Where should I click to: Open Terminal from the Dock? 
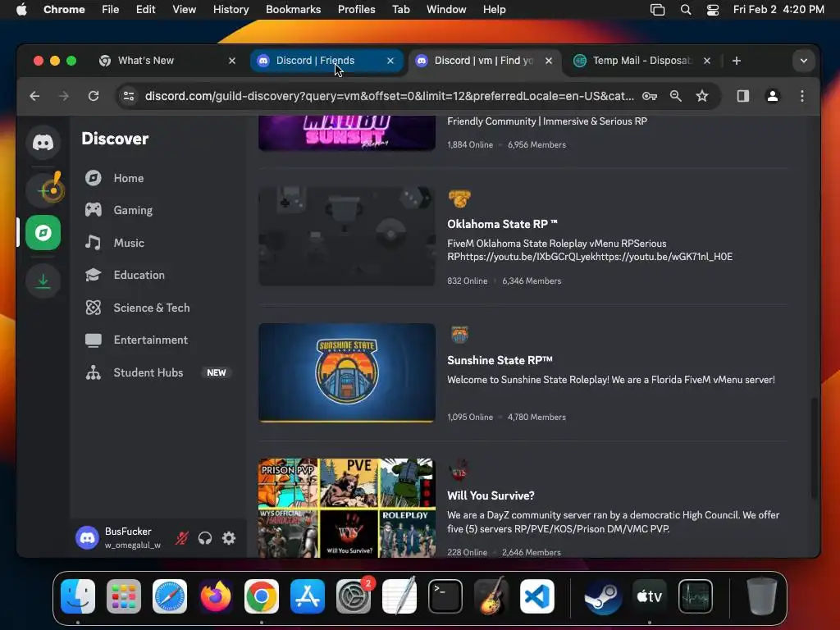coord(445,596)
